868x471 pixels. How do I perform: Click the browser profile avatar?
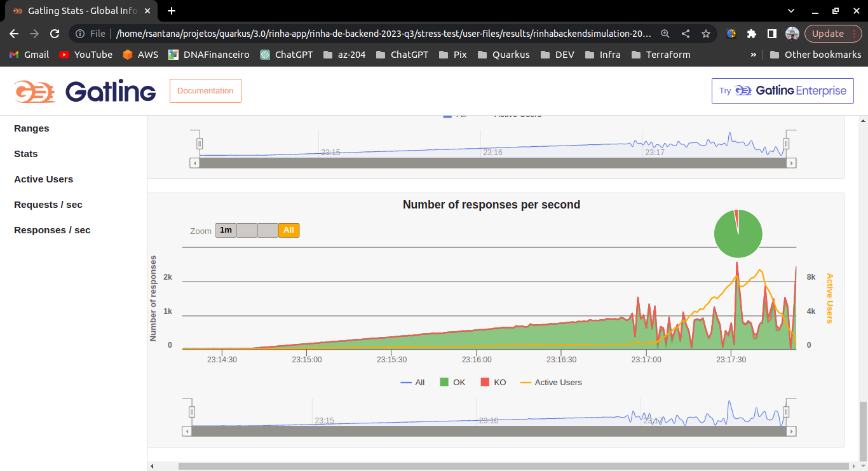[792, 34]
